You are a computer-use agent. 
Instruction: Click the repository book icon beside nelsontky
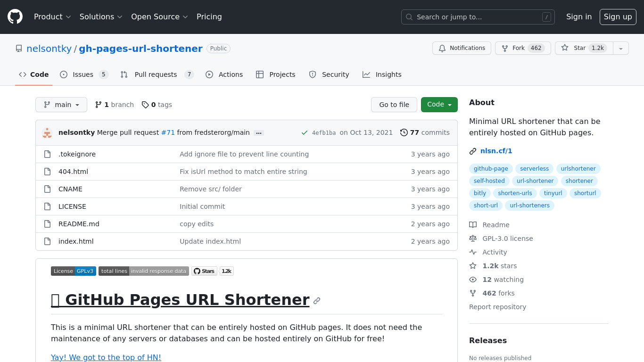[x=19, y=49]
